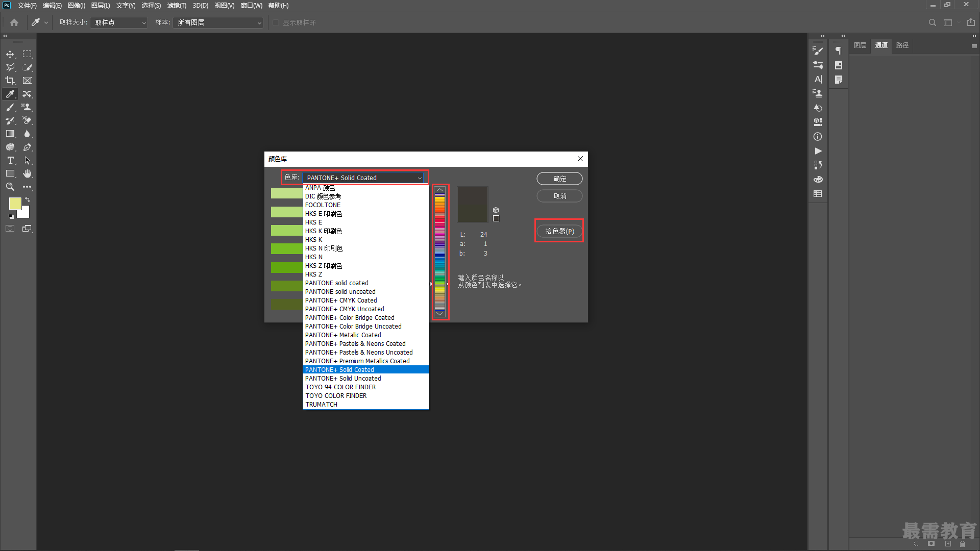Select the Brush tool
Viewport: 980px width, 551px height.
coord(10,107)
